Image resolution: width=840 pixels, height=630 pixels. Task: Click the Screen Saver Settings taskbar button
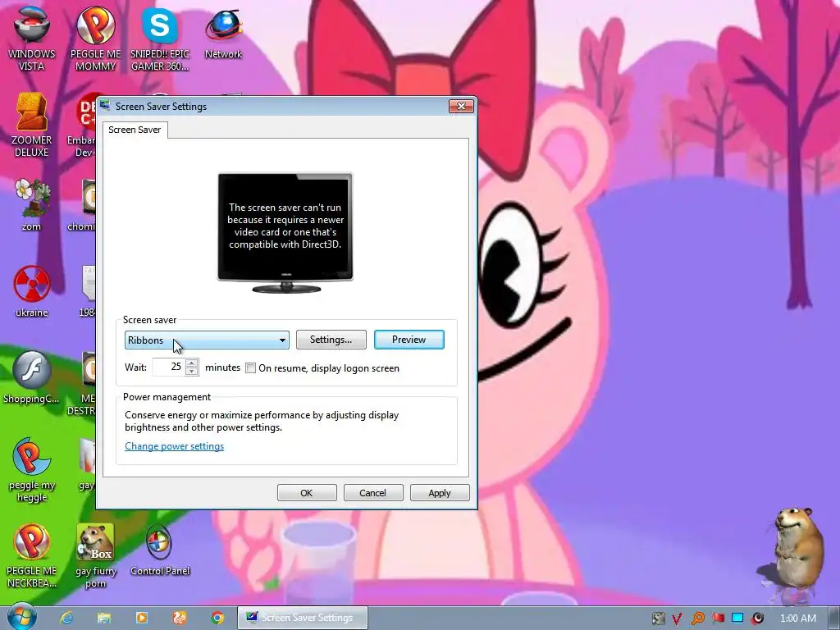click(303, 618)
